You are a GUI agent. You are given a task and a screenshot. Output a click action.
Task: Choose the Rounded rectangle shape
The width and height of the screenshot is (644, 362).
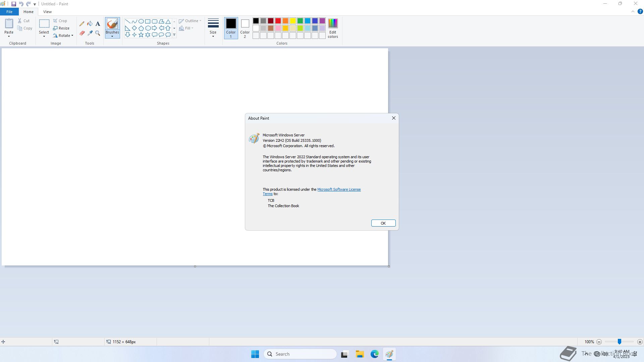pyautogui.click(x=154, y=21)
